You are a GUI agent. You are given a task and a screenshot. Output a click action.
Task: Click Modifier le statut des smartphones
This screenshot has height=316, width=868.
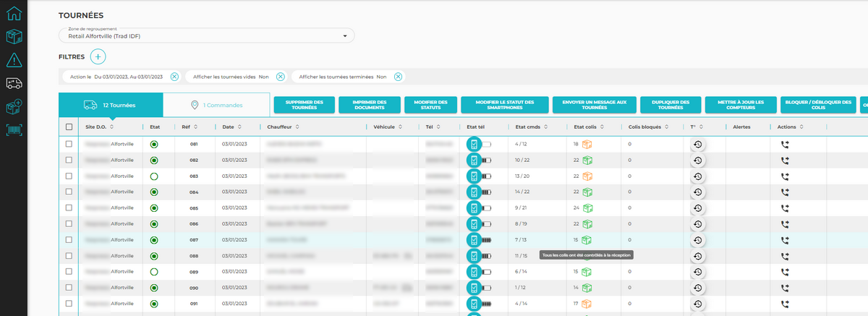click(505, 105)
